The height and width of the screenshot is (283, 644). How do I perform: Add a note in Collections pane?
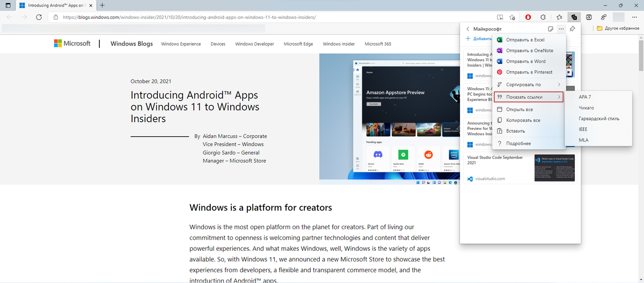(550, 28)
